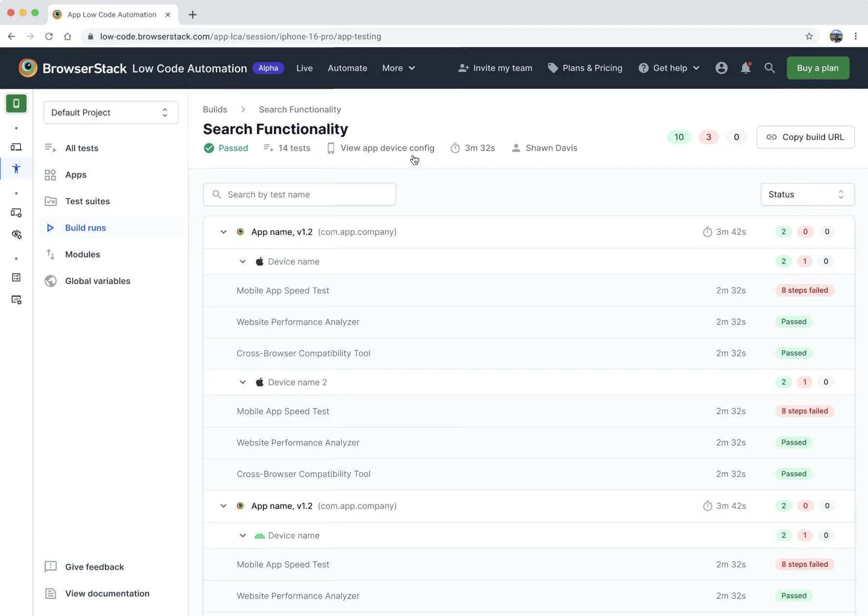Open the visual review eye icon in sidebar
The height and width of the screenshot is (616, 868).
coord(16,234)
